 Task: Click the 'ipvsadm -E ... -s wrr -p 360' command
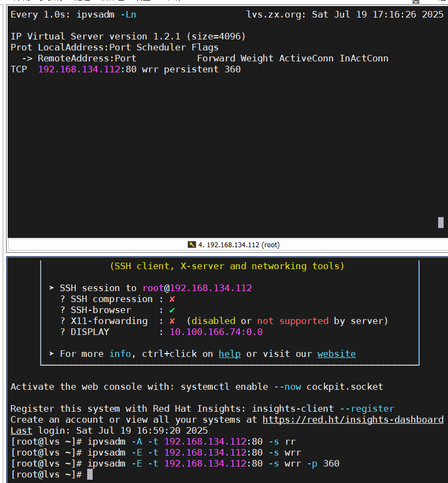(213, 464)
